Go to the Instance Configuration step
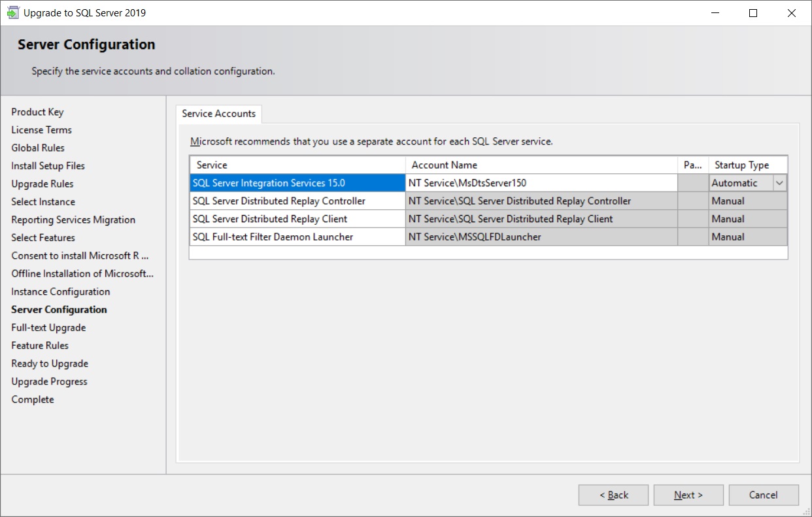Viewport: 812px width, 517px height. (x=61, y=292)
